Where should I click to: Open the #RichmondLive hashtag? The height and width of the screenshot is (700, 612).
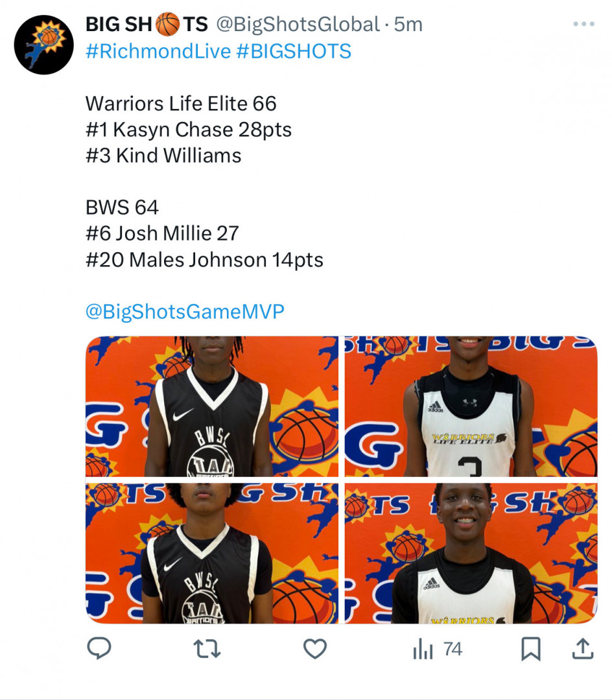[x=158, y=51]
